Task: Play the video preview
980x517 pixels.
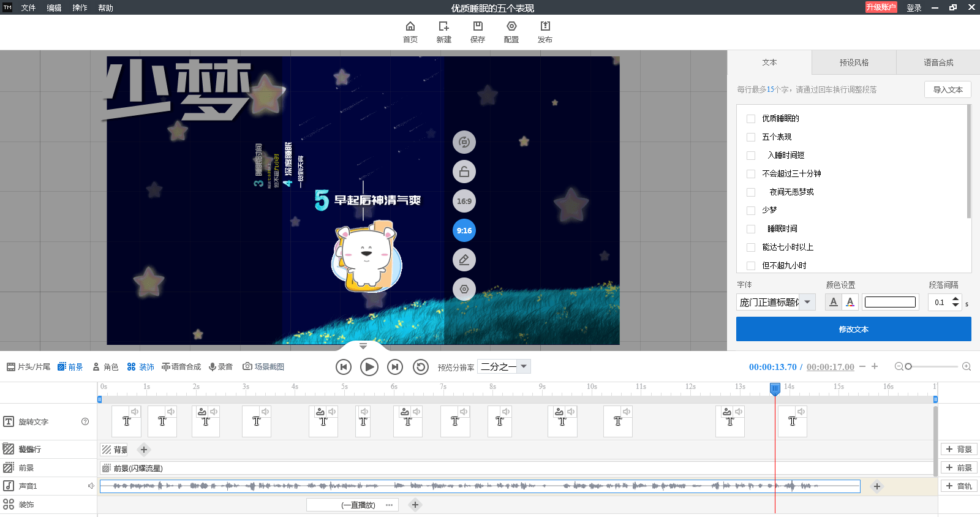Action: [369, 367]
